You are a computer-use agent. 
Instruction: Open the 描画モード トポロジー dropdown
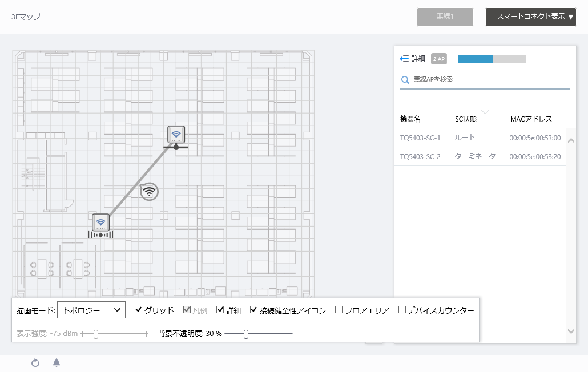(x=91, y=310)
